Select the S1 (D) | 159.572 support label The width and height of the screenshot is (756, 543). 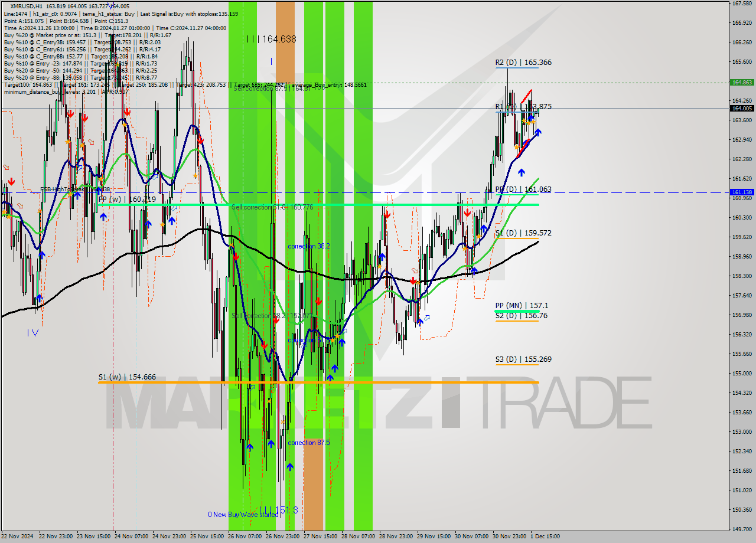coord(523,233)
